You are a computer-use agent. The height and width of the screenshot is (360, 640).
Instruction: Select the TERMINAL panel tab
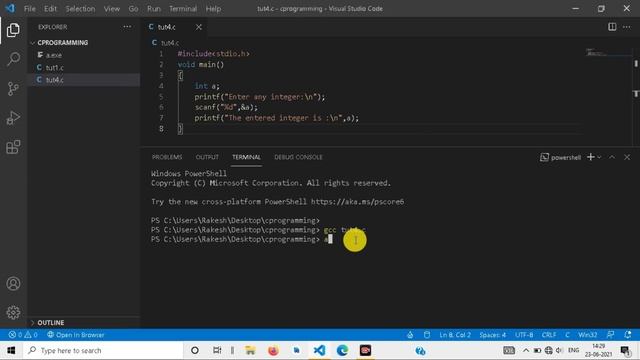[246, 157]
